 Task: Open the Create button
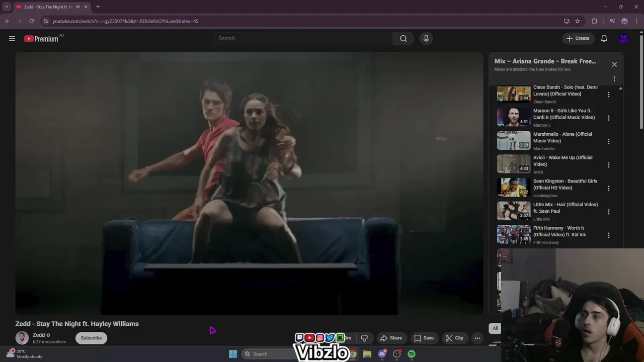578,39
